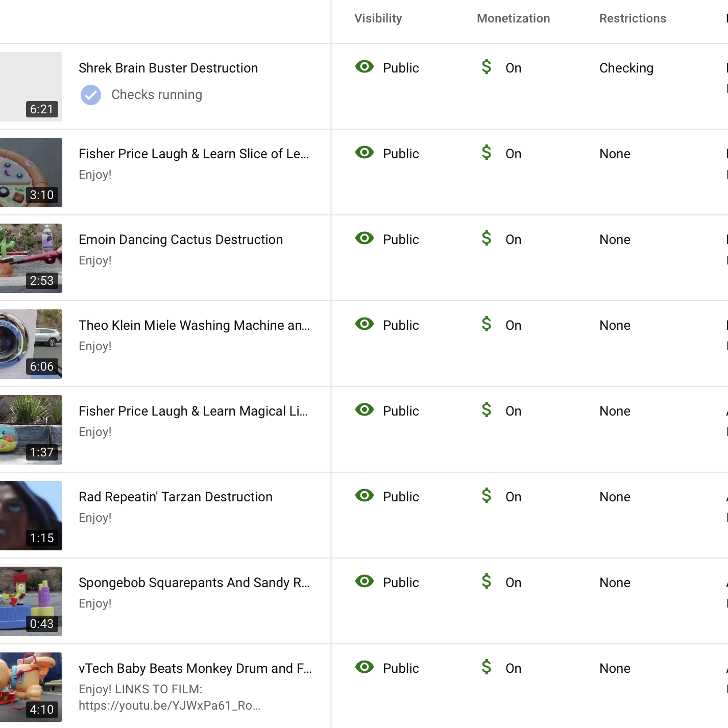Click the green eye icon for Shrek Brain Buster
Screen dimensions: 728x728
[365, 66]
